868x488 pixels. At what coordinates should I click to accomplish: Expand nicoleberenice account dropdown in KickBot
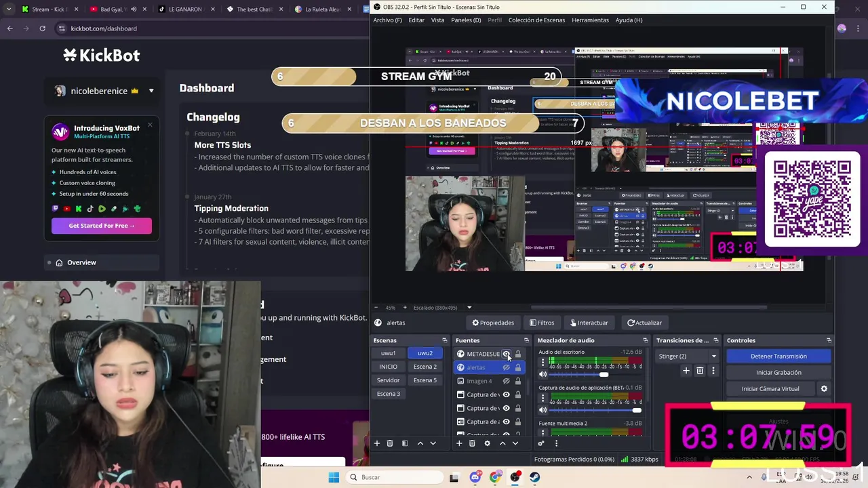click(x=151, y=91)
